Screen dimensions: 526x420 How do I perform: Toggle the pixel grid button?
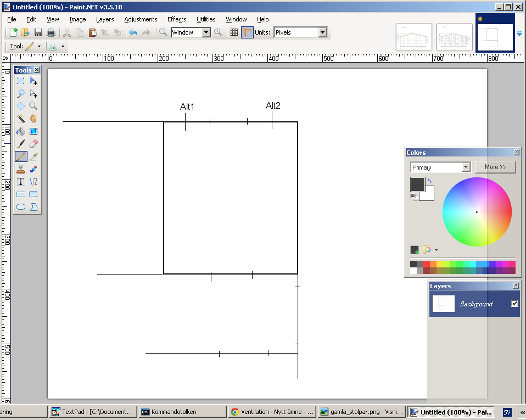point(234,32)
